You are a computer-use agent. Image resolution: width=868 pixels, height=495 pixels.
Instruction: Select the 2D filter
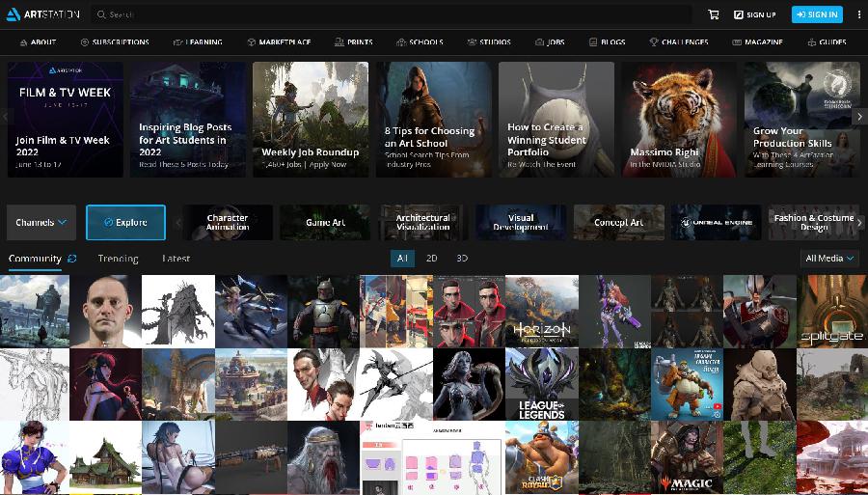432,259
